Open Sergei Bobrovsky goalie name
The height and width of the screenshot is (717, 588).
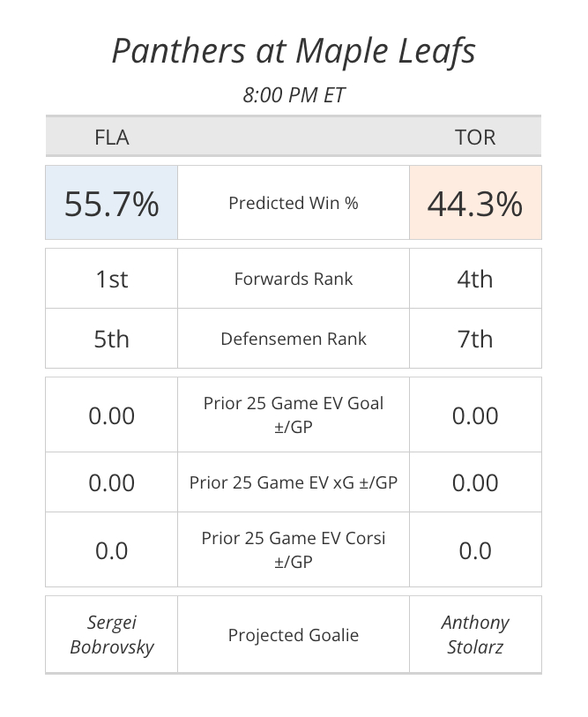tap(112, 635)
